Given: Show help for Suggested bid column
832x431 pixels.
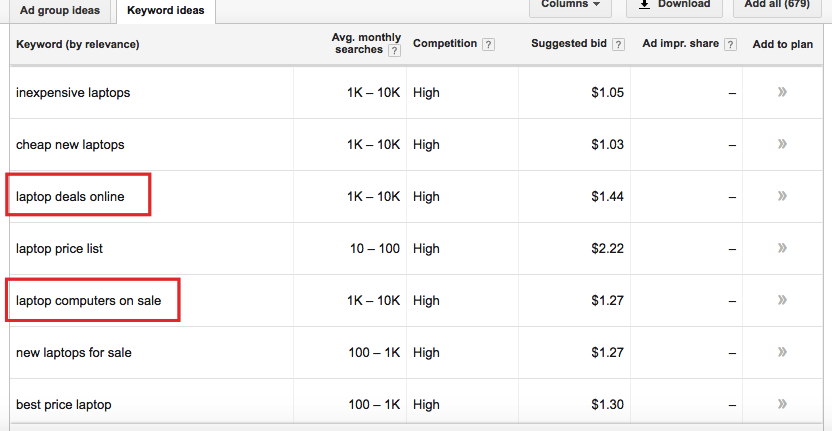Looking at the screenshot, I should tap(619, 44).
